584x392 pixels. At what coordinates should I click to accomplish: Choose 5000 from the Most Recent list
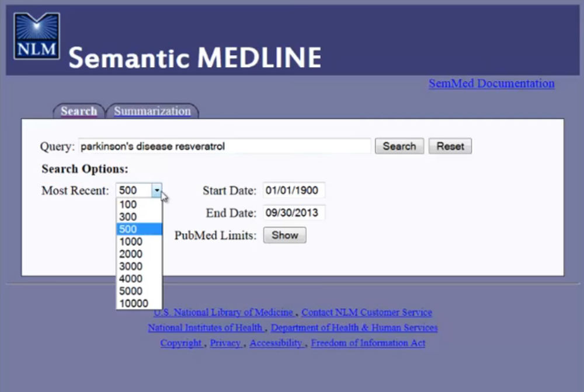coord(140,291)
